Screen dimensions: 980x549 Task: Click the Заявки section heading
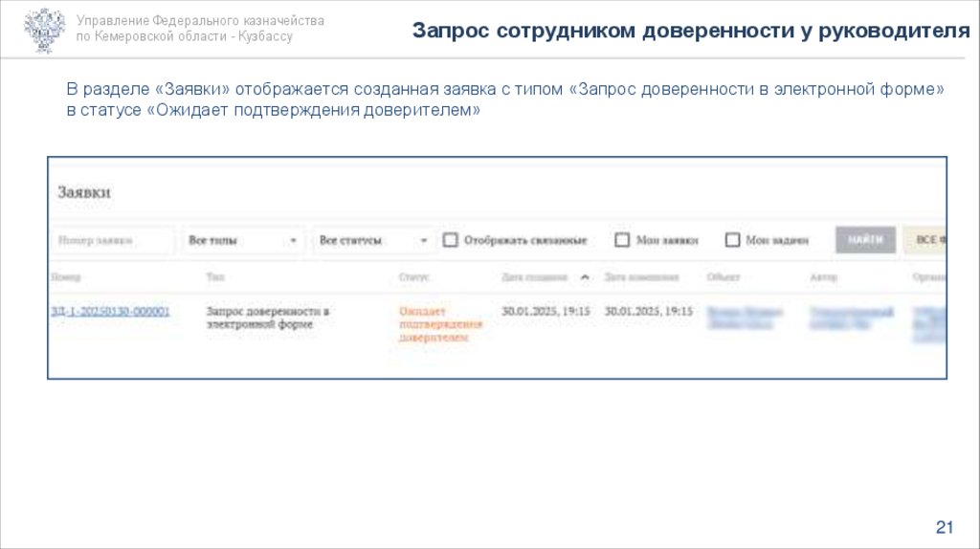click(x=84, y=192)
